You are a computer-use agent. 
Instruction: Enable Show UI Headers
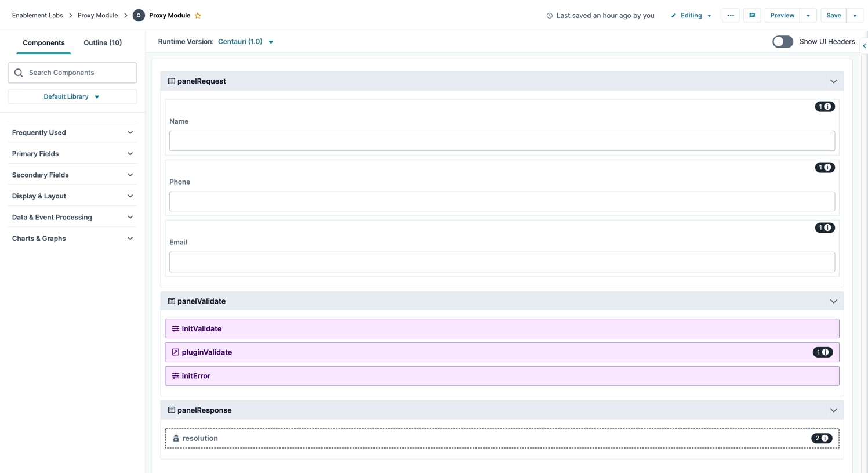pyautogui.click(x=782, y=41)
